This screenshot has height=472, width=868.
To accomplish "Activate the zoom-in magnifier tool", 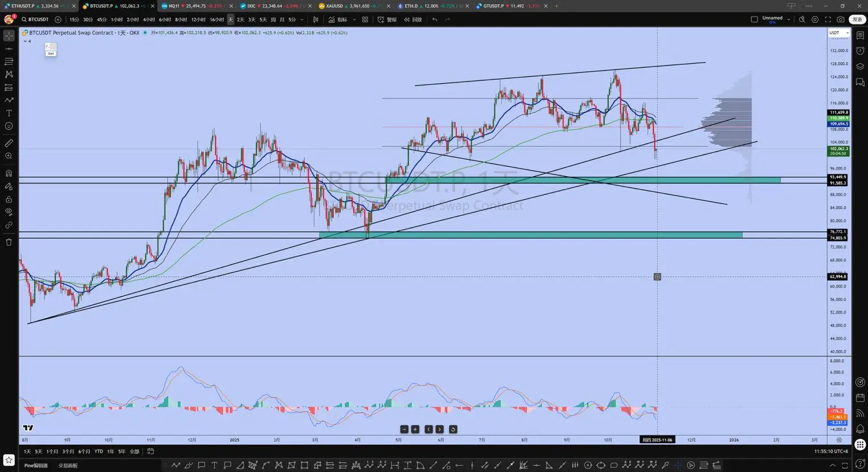I will [9, 156].
